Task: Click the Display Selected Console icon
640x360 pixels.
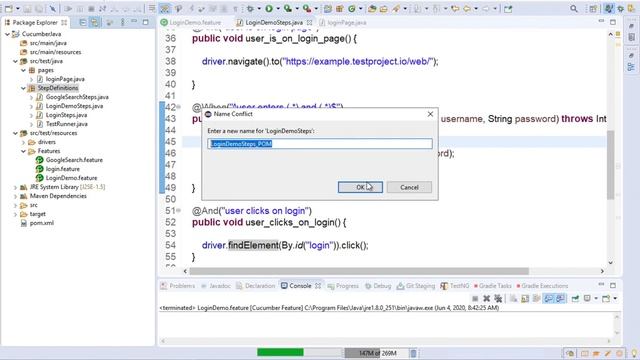Action: pos(587,298)
